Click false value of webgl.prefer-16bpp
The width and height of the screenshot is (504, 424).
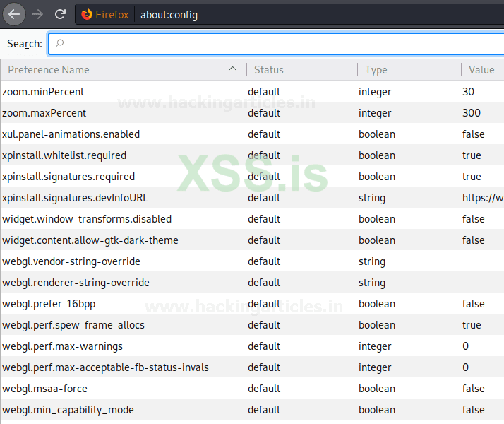click(x=473, y=304)
